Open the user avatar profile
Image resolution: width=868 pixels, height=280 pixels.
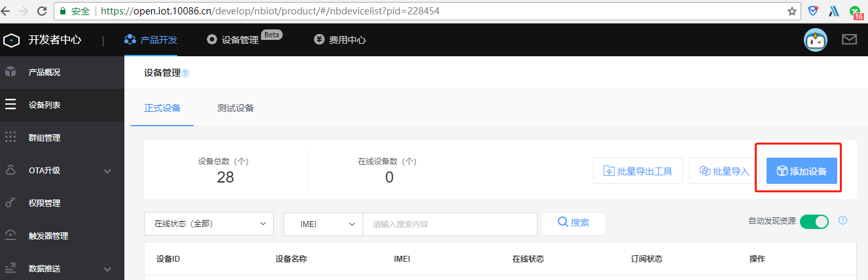pos(815,40)
